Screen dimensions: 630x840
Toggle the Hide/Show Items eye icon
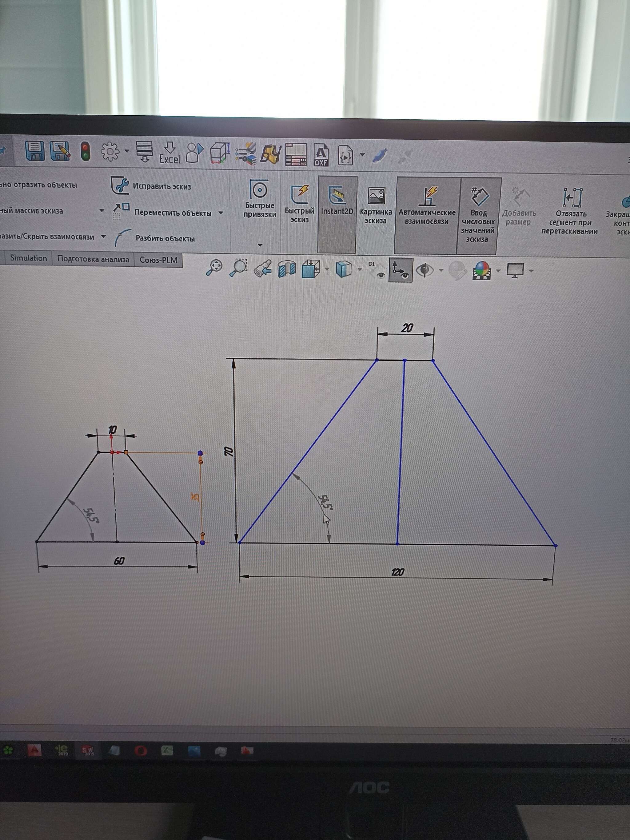coord(425,270)
